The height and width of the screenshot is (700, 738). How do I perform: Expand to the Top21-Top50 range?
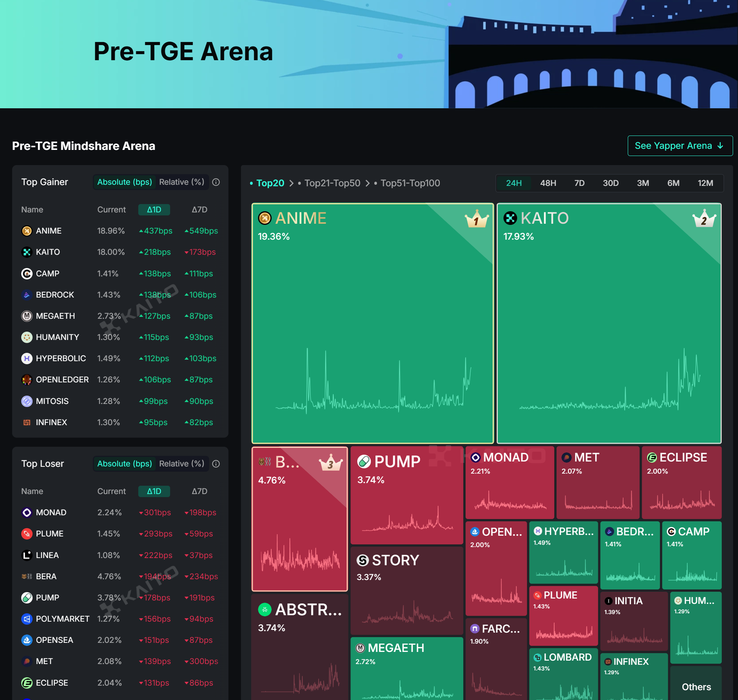point(332,183)
